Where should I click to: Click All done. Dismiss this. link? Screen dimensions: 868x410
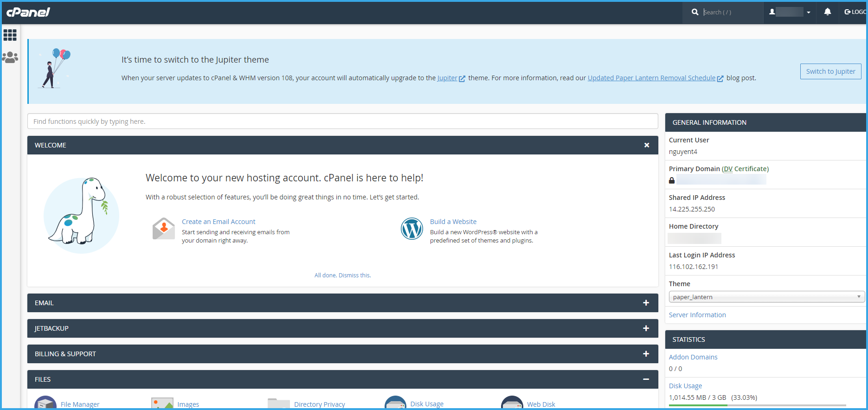(x=343, y=275)
